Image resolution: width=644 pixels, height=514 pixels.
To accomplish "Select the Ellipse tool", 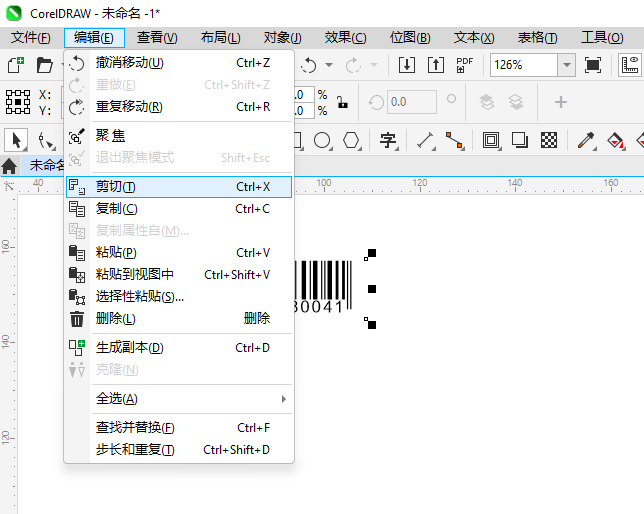I will pos(322,141).
